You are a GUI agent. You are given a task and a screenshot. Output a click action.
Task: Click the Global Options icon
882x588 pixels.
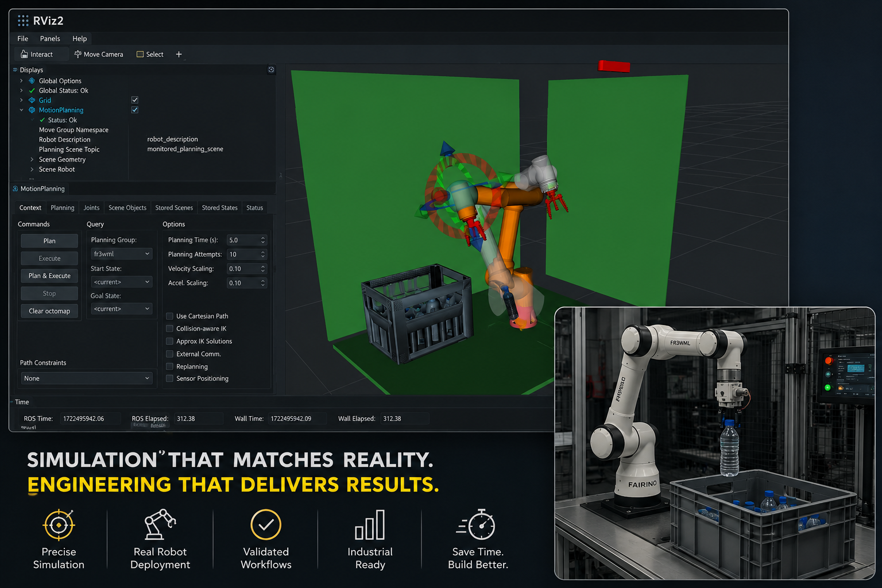coord(32,81)
